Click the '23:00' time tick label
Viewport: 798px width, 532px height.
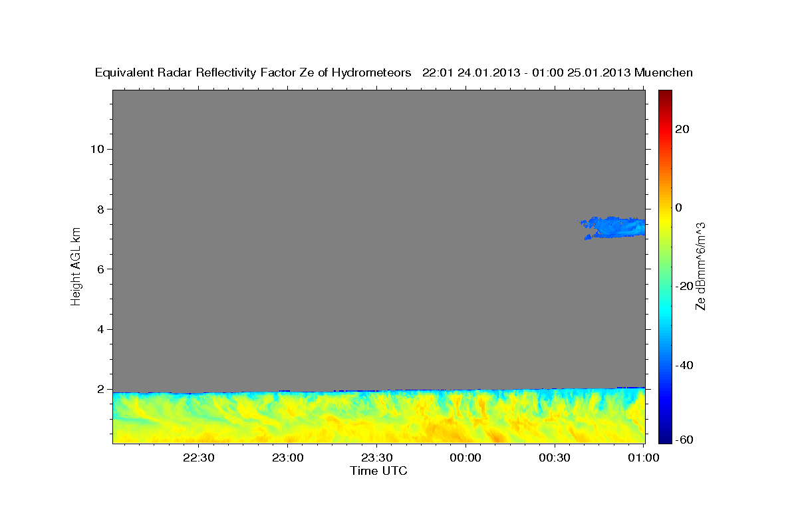point(287,458)
